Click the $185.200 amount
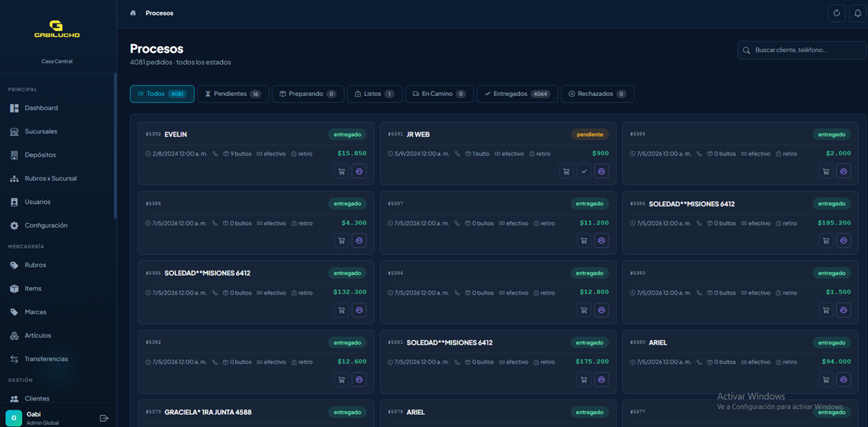 pyautogui.click(x=834, y=223)
